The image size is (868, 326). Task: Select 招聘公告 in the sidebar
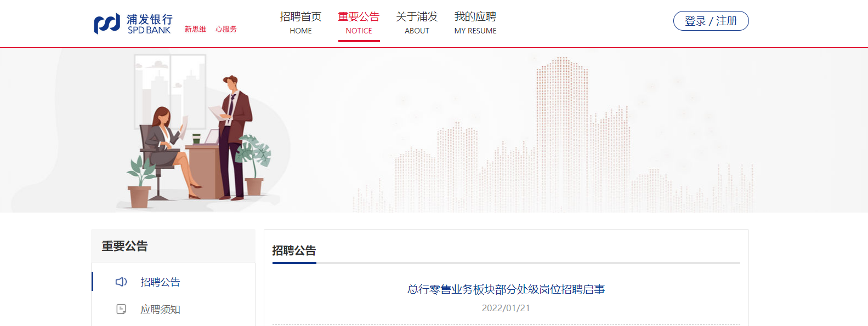[x=160, y=282]
